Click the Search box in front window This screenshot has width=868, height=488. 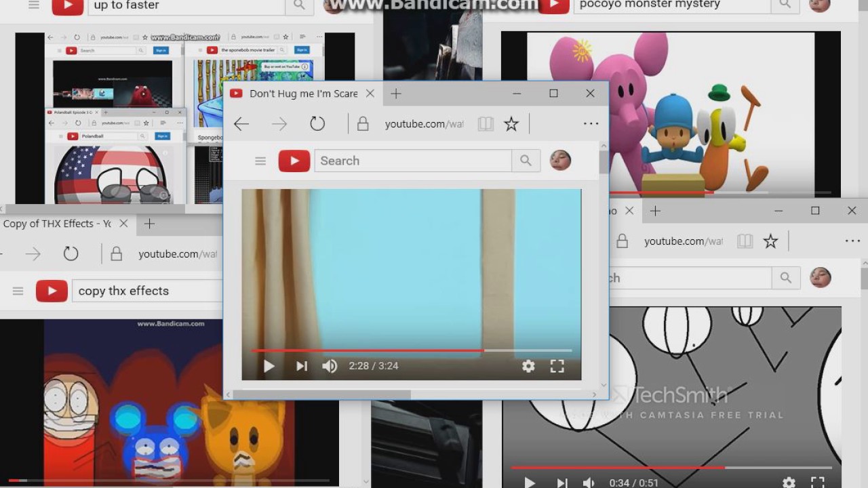[413, 161]
